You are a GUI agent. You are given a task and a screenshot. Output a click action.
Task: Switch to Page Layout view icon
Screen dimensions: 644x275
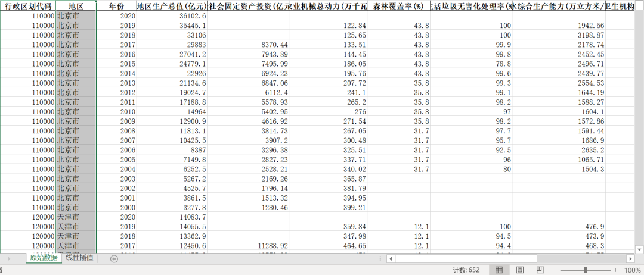[519, 270]
